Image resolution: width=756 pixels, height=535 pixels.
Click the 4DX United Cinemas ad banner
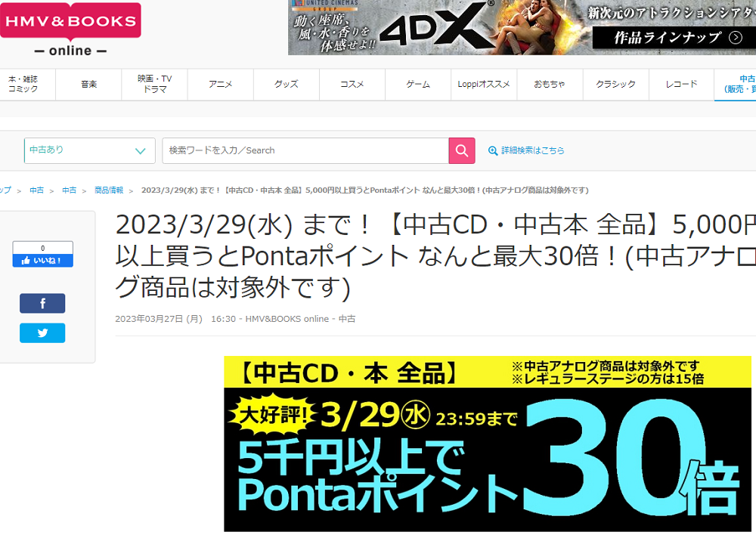[522, 27]
